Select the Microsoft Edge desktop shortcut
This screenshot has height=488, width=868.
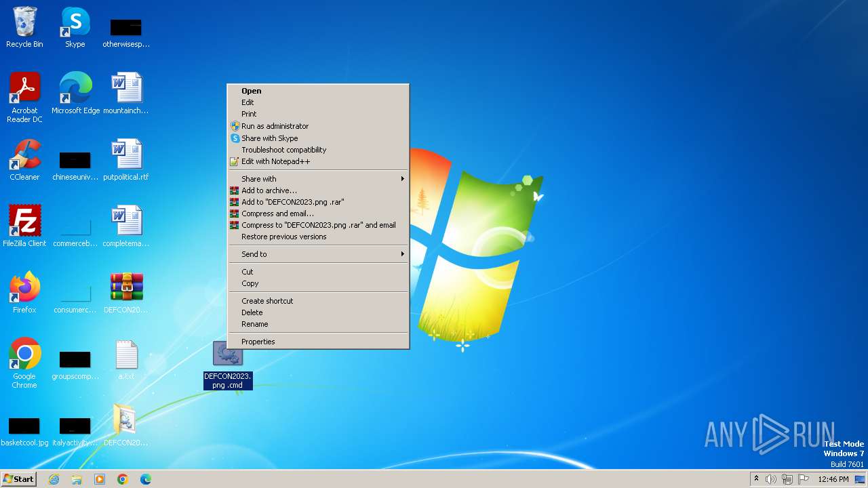[x=75, y=93]
